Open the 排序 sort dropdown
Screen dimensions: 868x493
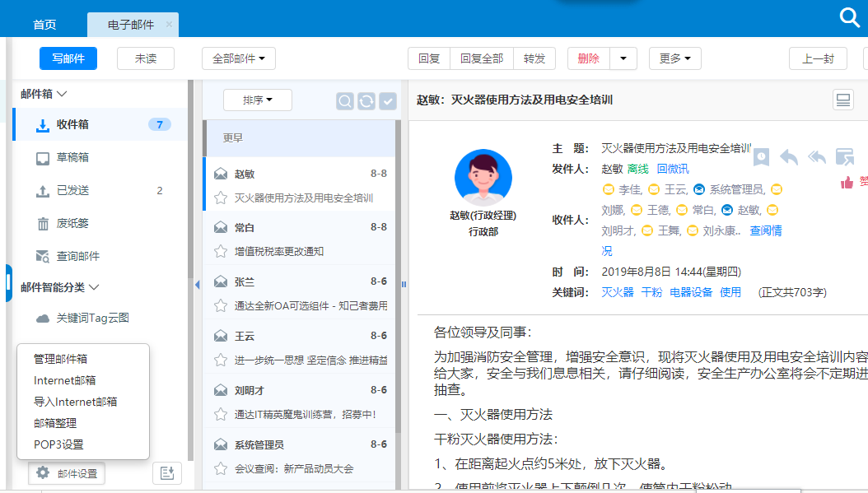pyautogui.click(x=257, y=100)
